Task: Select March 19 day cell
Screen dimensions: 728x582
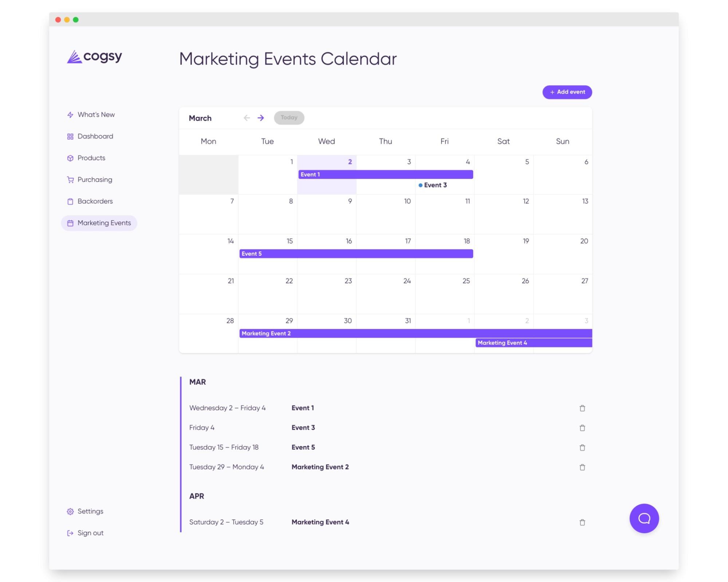Action: pos(504,254)
